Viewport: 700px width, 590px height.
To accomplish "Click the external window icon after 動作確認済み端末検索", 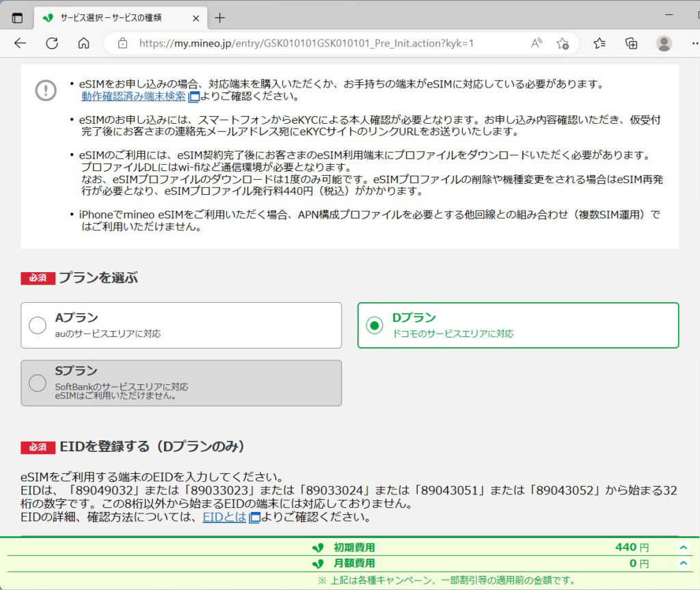I will pyautogui.click(x=193, y=97).
